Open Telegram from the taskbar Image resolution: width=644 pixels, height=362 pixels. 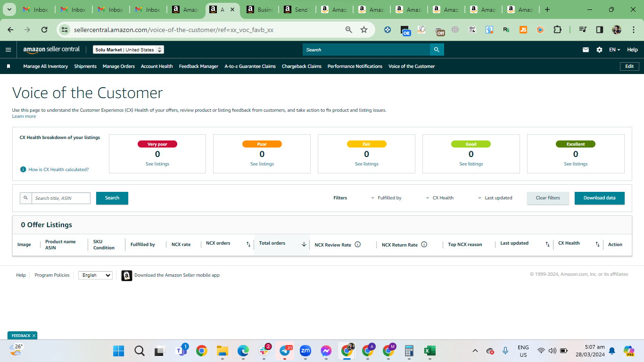(x=285, y=351)
